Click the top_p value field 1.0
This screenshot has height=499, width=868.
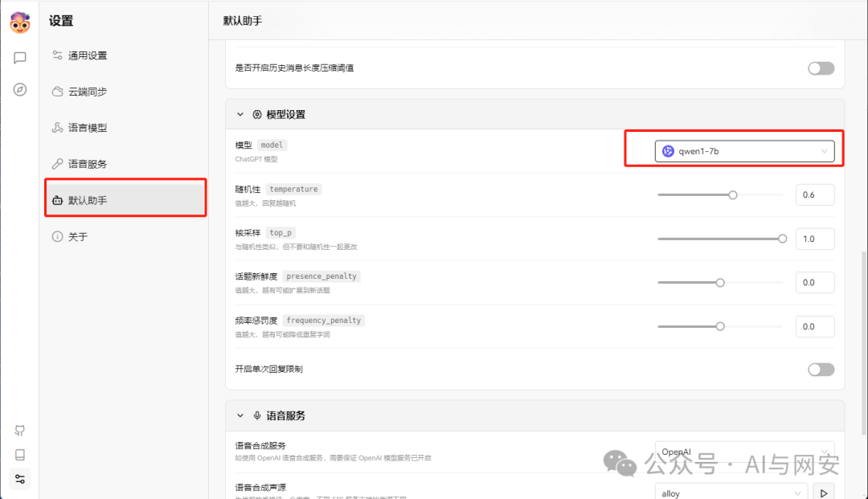815,239
